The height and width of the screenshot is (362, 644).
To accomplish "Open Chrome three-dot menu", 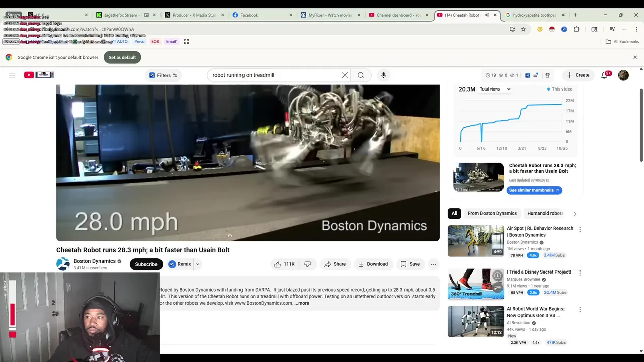I will coord(636,29).
